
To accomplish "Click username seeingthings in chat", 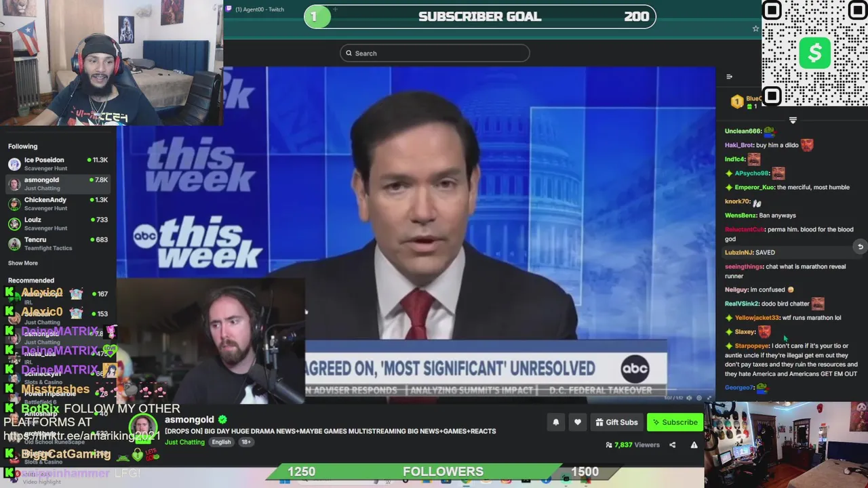I will click(x=744, y=267).
